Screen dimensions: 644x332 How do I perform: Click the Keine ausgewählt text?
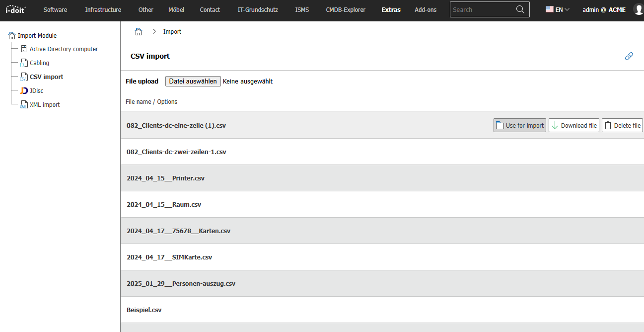click(248, 82)
